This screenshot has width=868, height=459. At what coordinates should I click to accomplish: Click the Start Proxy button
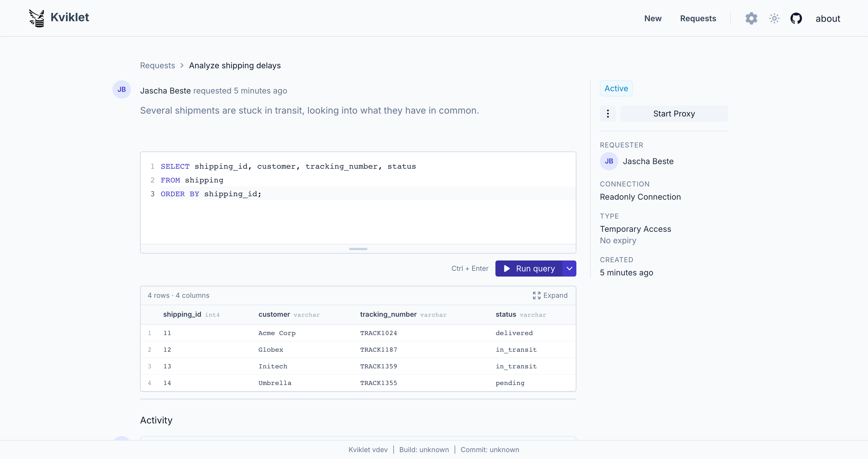tap(674, 114)
